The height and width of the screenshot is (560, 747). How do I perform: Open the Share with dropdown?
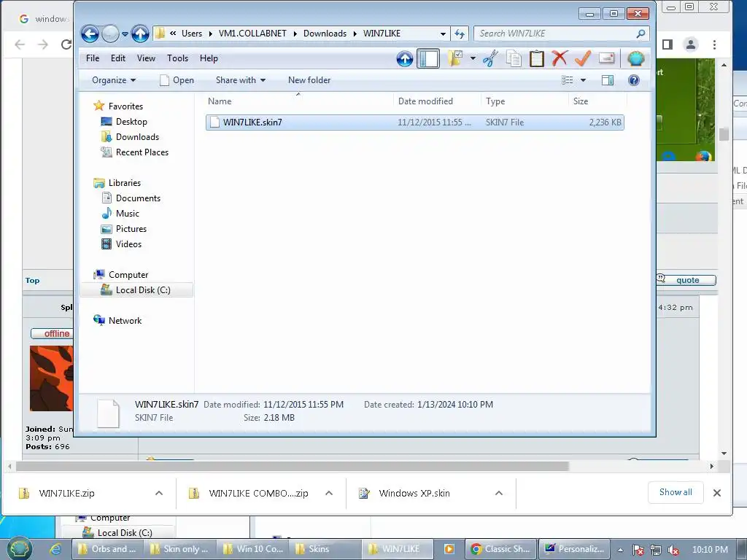(241, 80)
